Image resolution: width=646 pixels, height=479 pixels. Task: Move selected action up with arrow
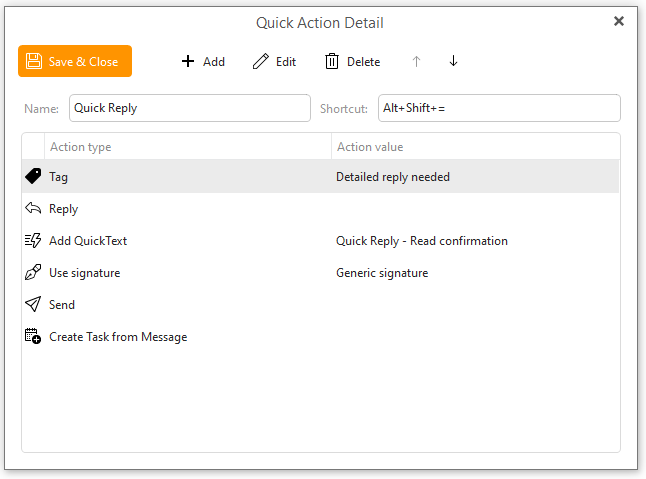[417, 62]
